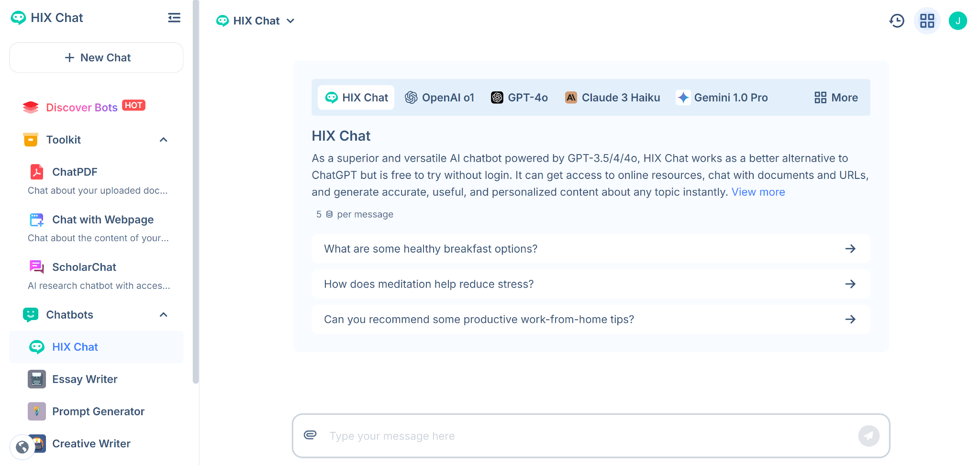Screen dimensions: 980x465
Task: Start a New Chat
Action: 96,57
